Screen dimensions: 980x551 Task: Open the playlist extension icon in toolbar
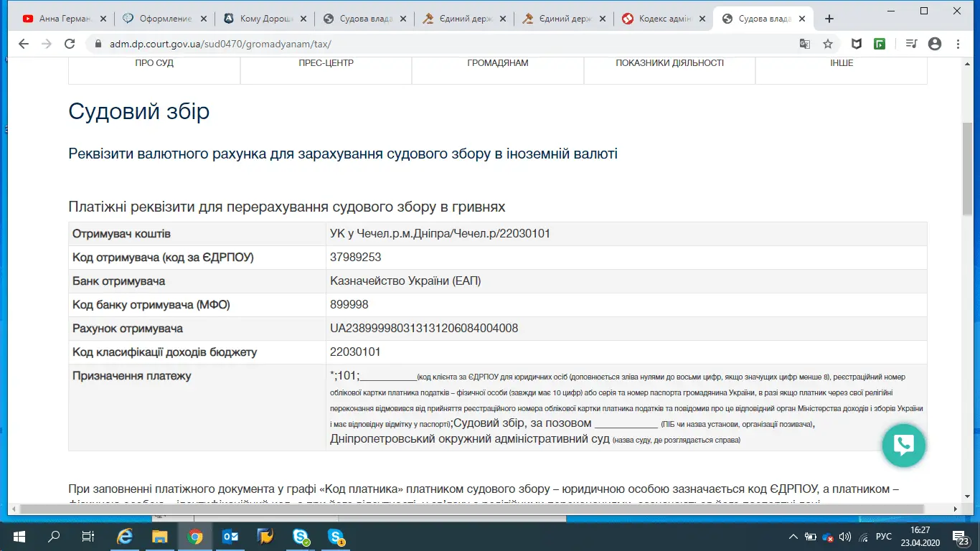[910, 44]
